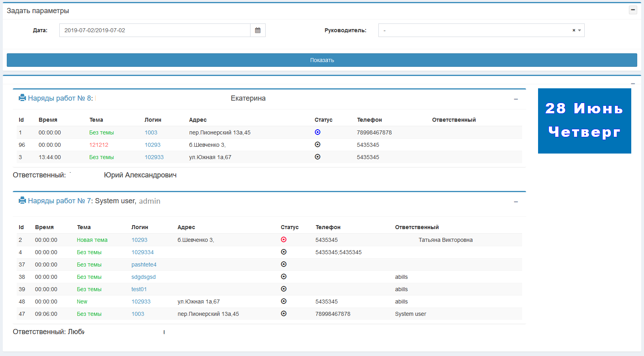Click red status icon for Новая тема row

[x=284, y=239]
